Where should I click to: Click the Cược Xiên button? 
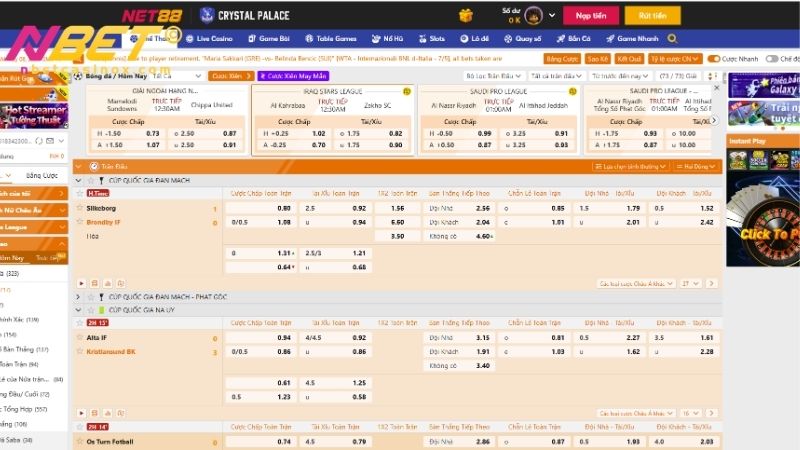(x=231, y=76)
